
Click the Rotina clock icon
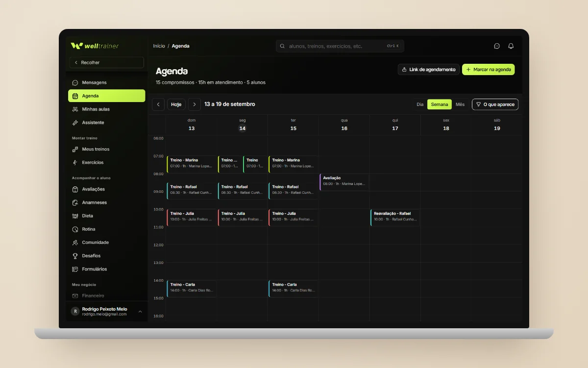tap(75, 229)
